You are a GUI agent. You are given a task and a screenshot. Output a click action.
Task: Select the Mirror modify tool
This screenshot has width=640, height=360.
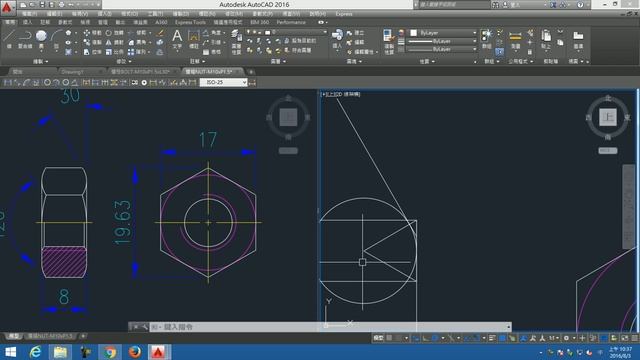115,42
